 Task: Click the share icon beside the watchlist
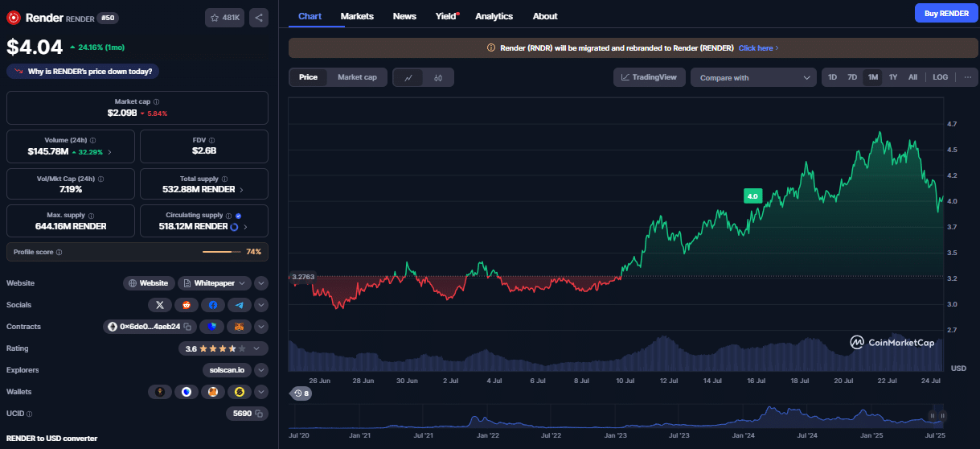(259, 17)
